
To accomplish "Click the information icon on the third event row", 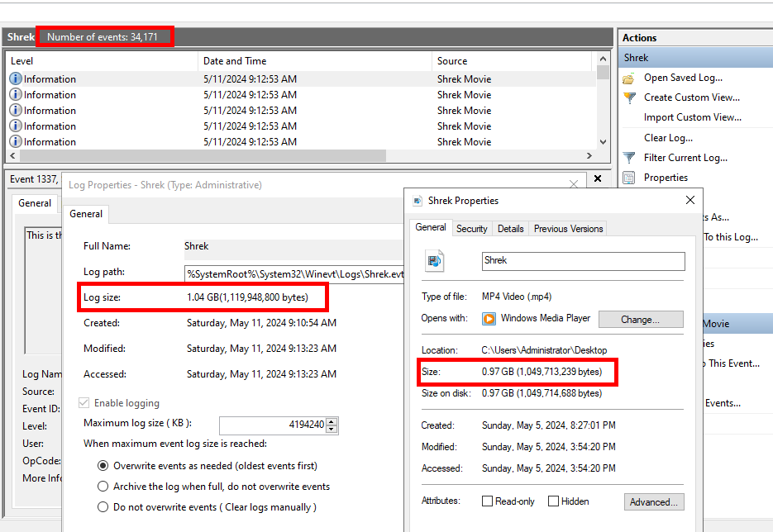I will (x=16, y=111).
